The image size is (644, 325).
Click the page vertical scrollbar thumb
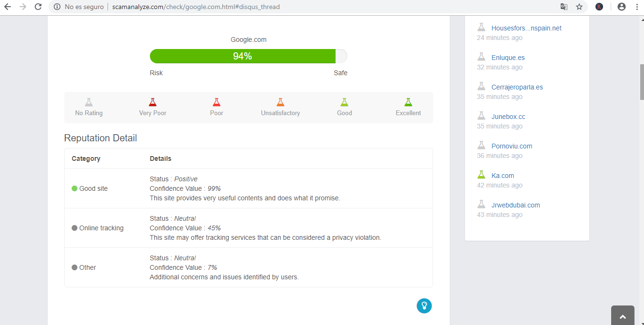pyautogui.click(x=641, y=81)
